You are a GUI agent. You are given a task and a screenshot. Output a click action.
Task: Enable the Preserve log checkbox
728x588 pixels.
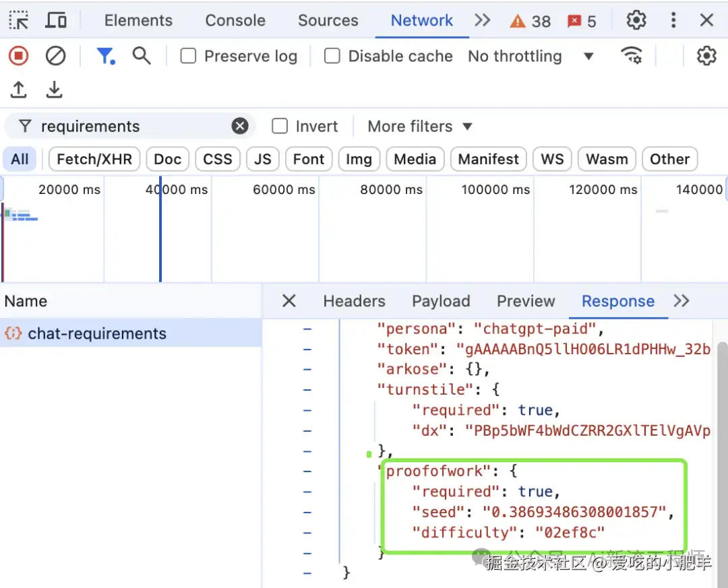click(x=188, y=56)
